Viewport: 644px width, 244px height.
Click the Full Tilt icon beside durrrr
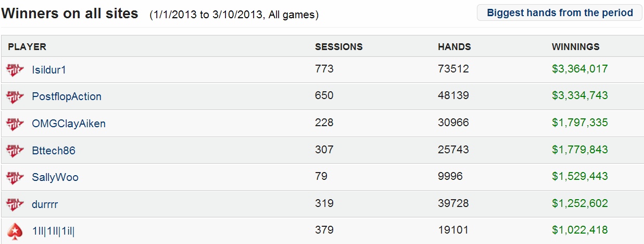tap(15, 204)
